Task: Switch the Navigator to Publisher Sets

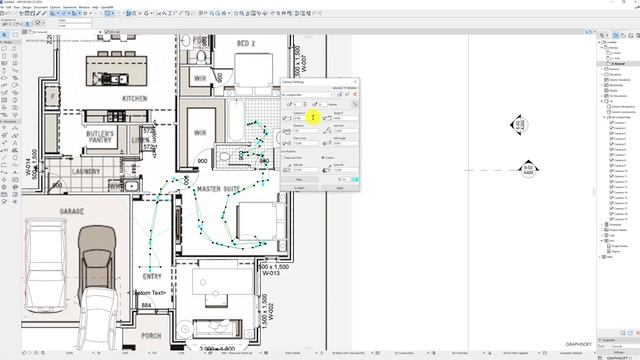Action: (638, 35)
